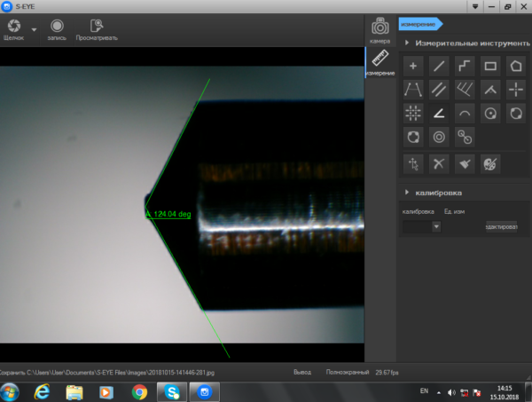Switch to the камера tab
532x402 pixels.
coord(380,30)
